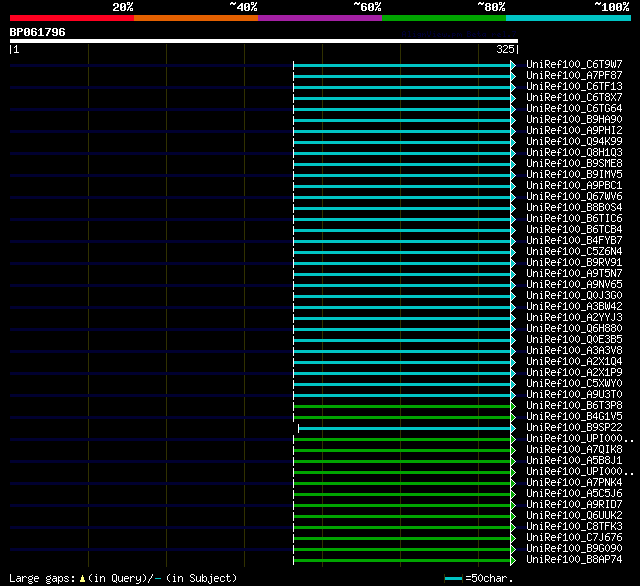
Task: Select hit label UniRef100_B8B0S4
Action: click(574, 208)
